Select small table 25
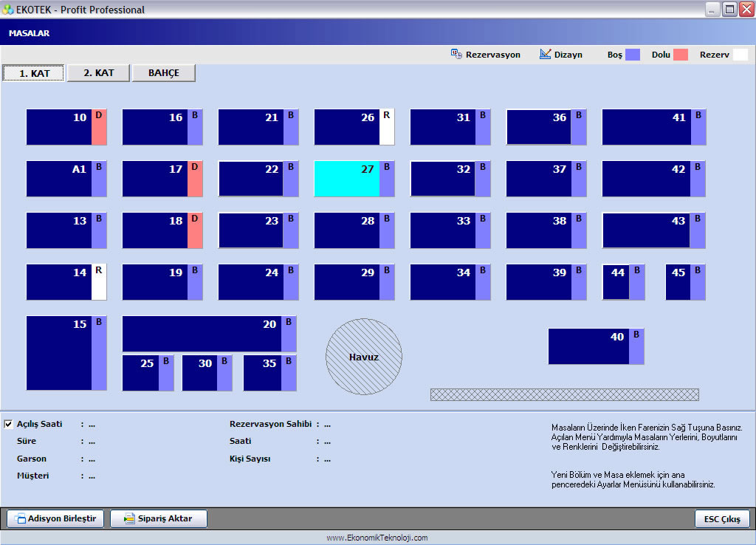The height and width of the screenshot is (545, 756). [x=148, y=373]
